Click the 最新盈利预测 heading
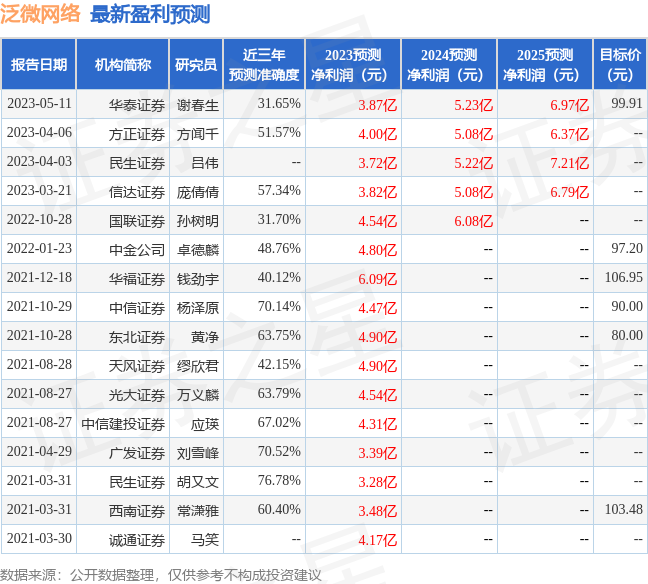This screenshot has width=648, height=584. coord(150,14)
